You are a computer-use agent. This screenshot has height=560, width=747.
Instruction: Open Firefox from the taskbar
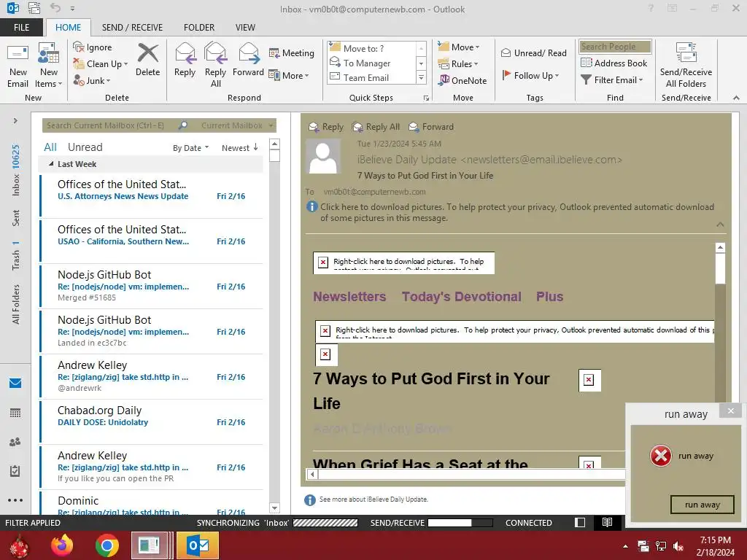(x=62, y=545)
